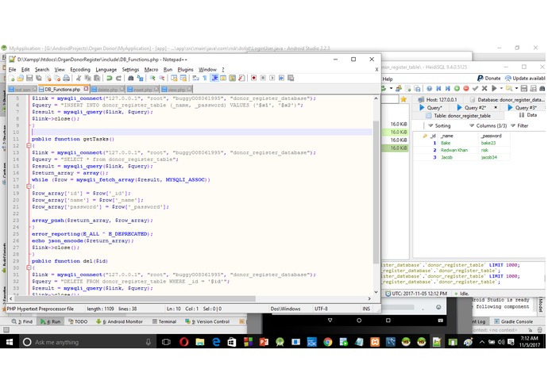This screenshot has width=552, height=392.
Task: Open the Search menu in Notepad++
Action: (42, 70)
